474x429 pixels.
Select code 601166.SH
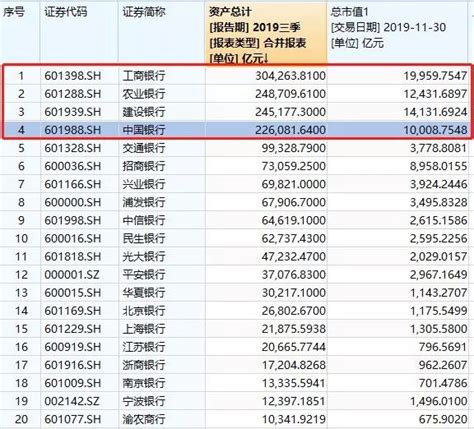tap(73, 184)
